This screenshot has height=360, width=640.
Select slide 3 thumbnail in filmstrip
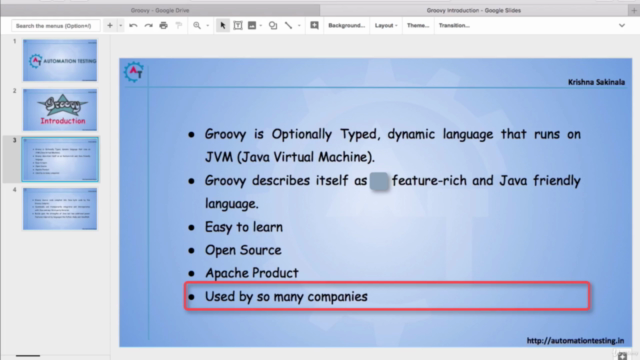click(x=60, y=159)
